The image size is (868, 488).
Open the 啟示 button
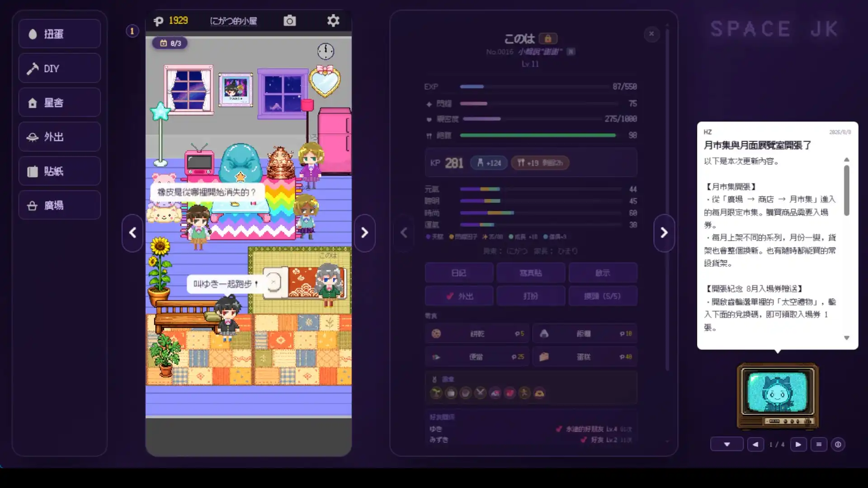coord(603,273)
